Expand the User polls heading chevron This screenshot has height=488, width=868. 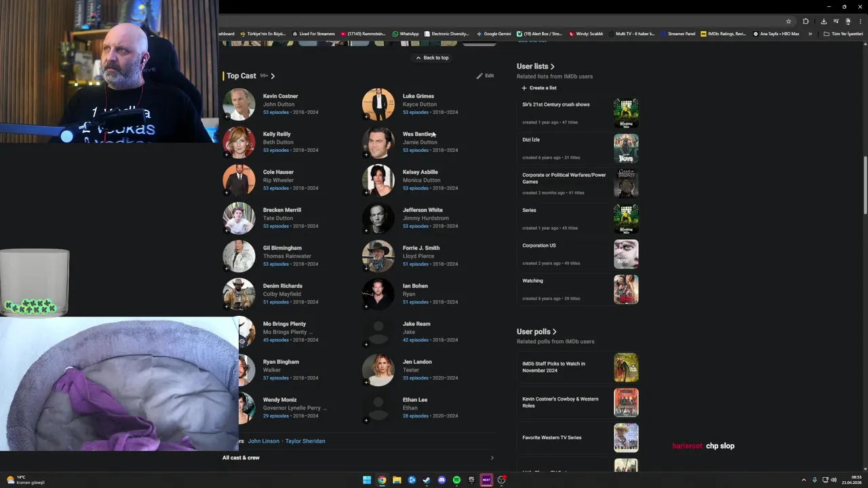click(x=555, y=331)
